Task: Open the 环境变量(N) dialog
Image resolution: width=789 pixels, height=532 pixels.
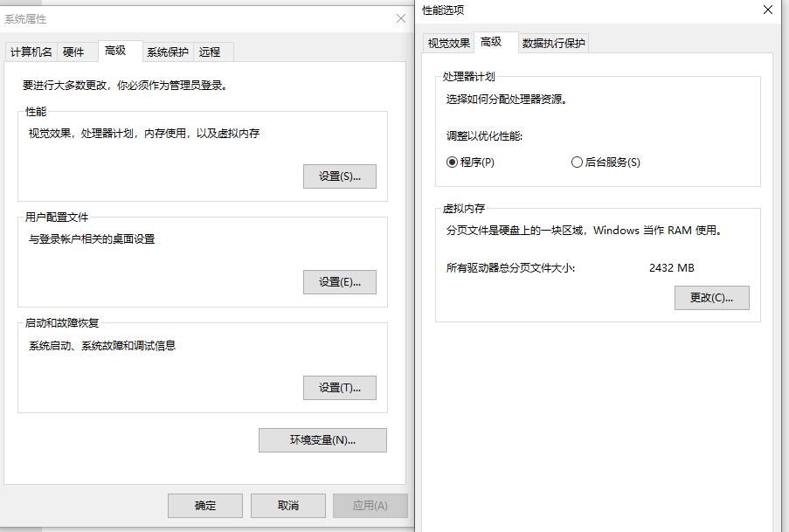Action: 322,439
